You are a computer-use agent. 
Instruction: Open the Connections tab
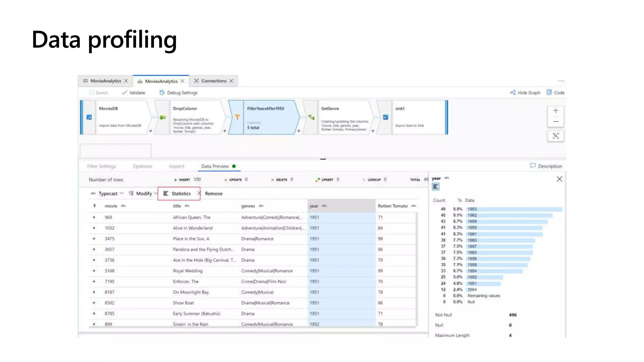point(214,81)
